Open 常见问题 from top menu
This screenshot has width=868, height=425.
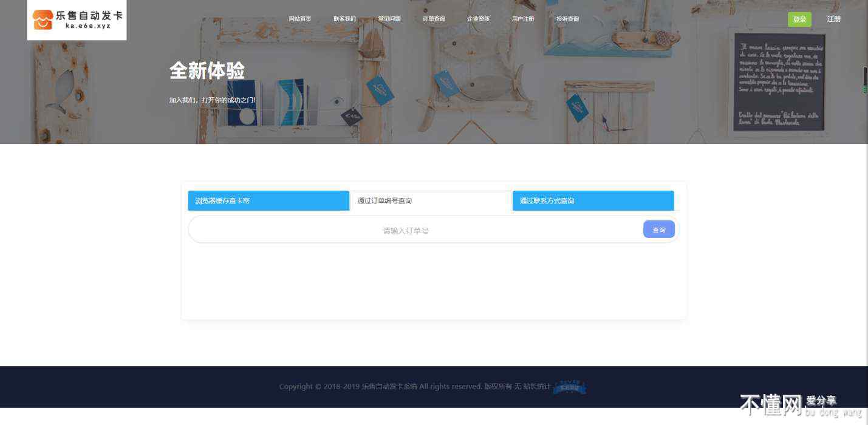click(389, 19)
